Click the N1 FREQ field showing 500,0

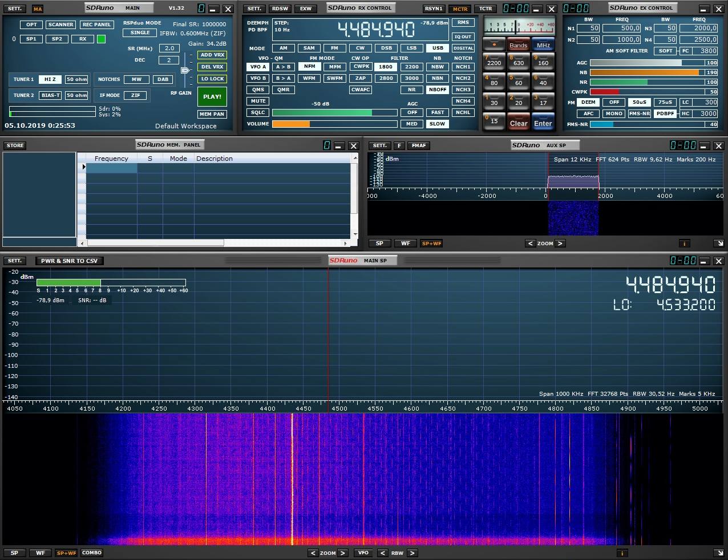click(622, 29)
